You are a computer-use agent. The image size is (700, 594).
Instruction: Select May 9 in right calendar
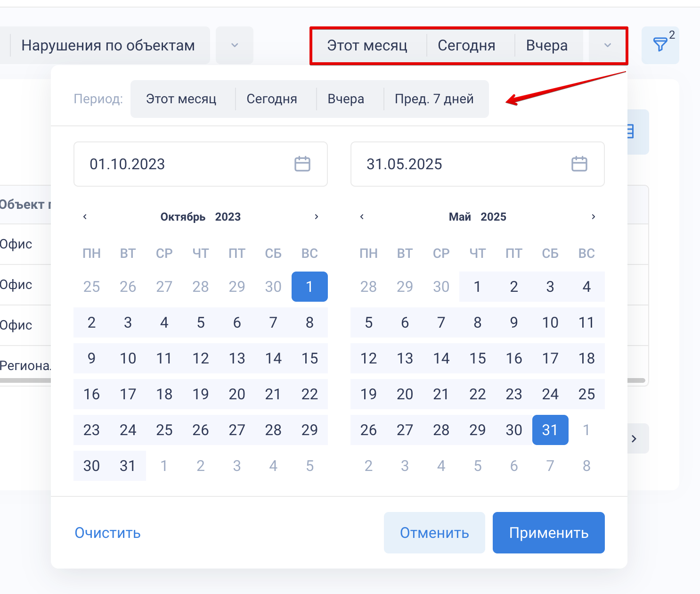514,322
